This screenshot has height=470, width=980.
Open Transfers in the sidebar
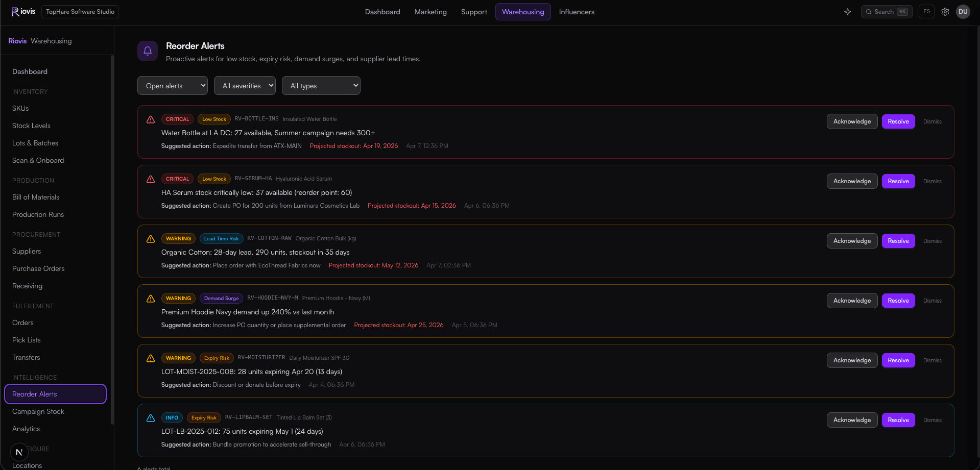[56, 358]
